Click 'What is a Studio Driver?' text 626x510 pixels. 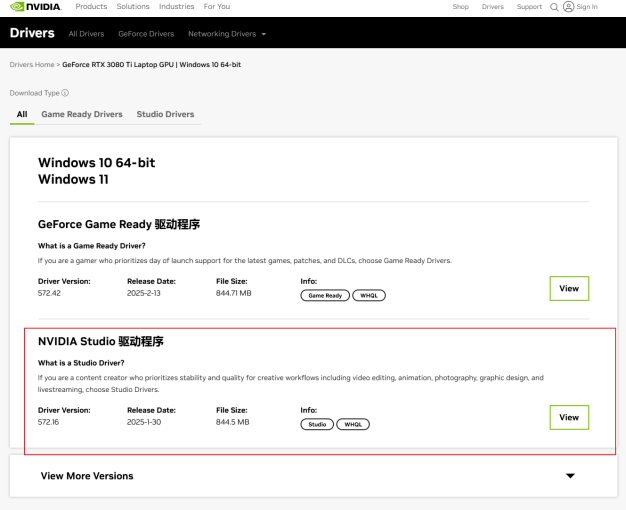[x=81, y=363]
